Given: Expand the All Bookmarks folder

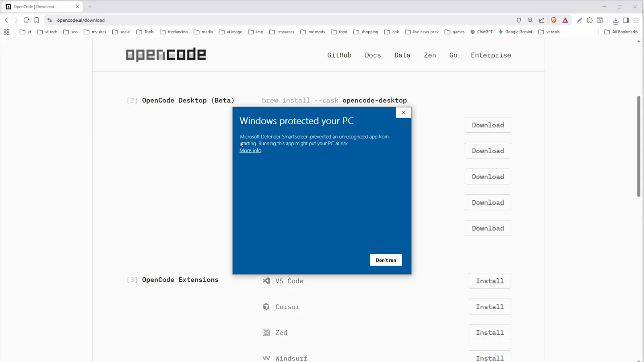Looking at the screenshot, I should 621,32.
